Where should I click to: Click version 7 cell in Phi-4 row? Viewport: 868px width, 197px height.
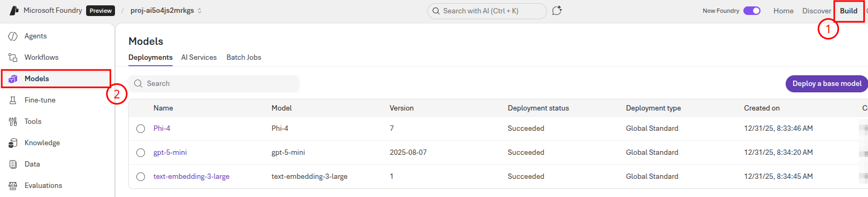pos(391,128)
